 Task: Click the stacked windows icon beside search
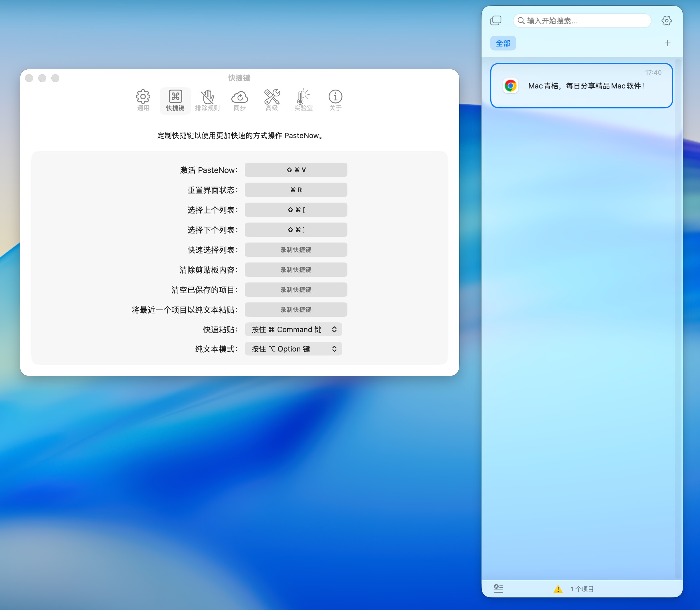tap(495, 21)
